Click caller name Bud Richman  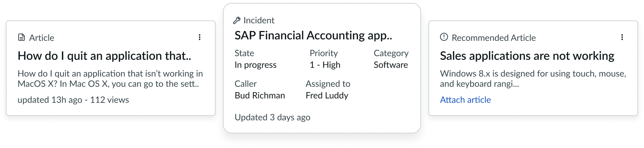pos(260,96)
